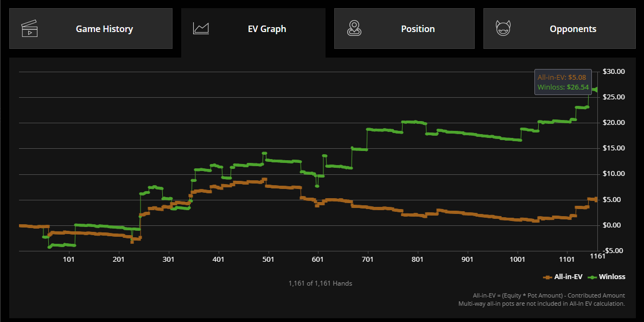Click the 101 x-axis label

click(x=68, y=260)
